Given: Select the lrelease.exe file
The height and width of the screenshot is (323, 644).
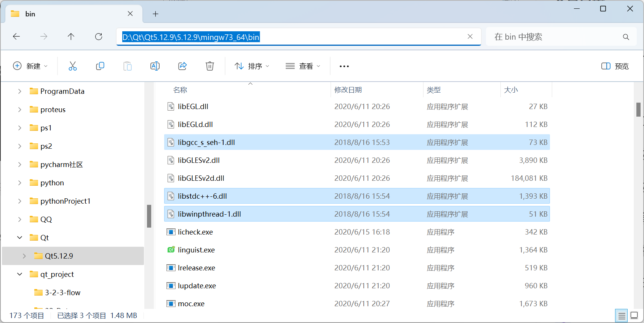Looking at the screenshot, I should (357, 268).
